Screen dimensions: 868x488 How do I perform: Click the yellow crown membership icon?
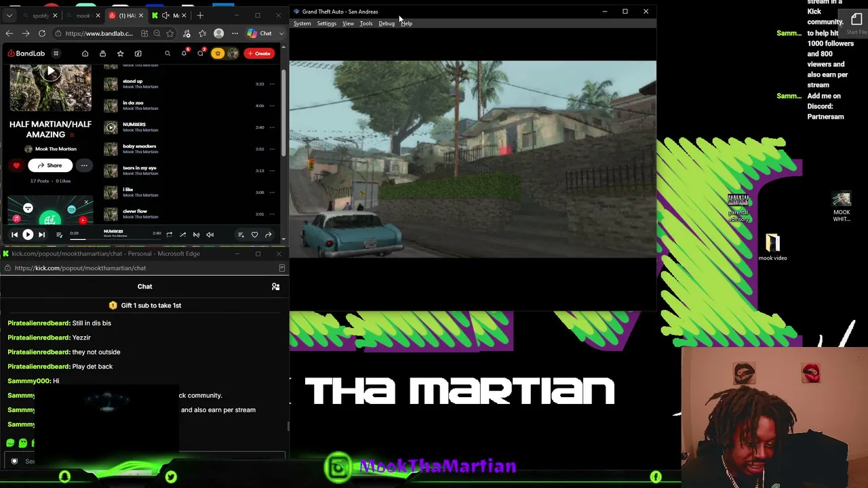coord(218,54)
